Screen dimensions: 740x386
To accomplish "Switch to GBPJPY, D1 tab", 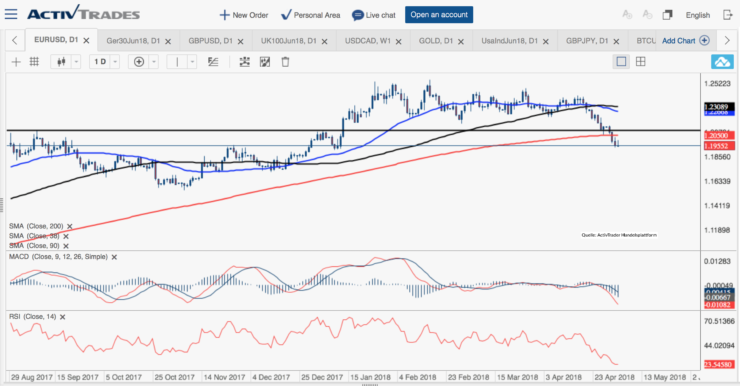I will [587, 41].
